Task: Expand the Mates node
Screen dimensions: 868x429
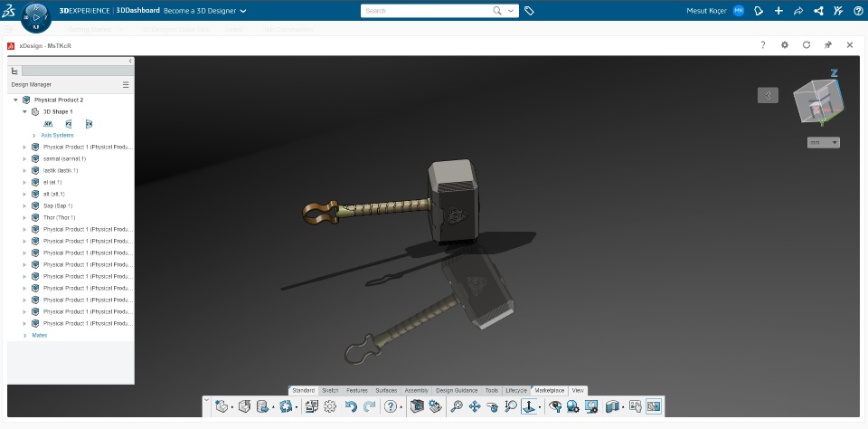Action: (x=25, y=336)
